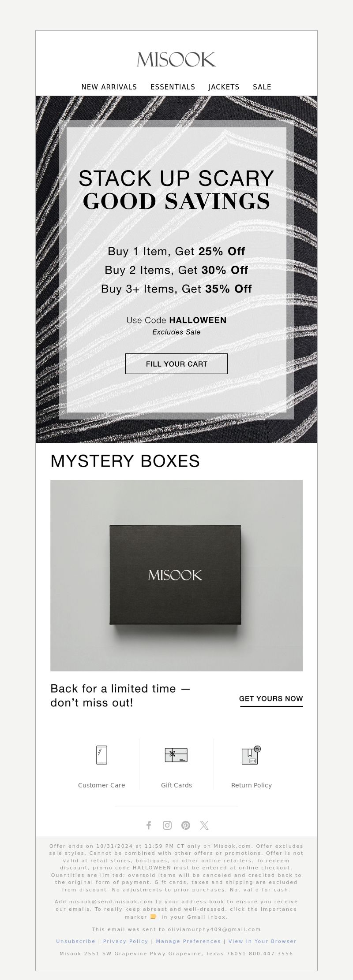Click the Return Policy box icon
The width and height of the screenshot is (353, 980).
[251, 755]
